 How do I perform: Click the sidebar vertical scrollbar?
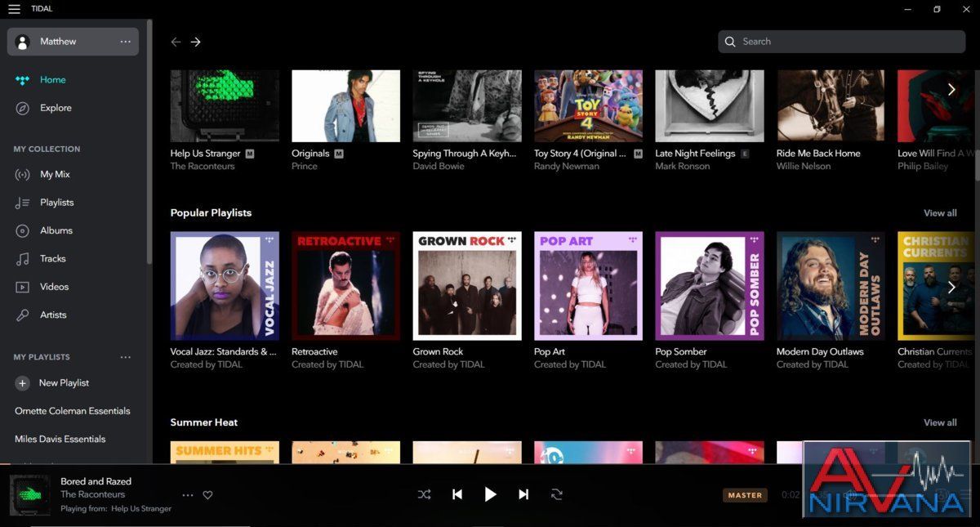(x=149, y=143)
